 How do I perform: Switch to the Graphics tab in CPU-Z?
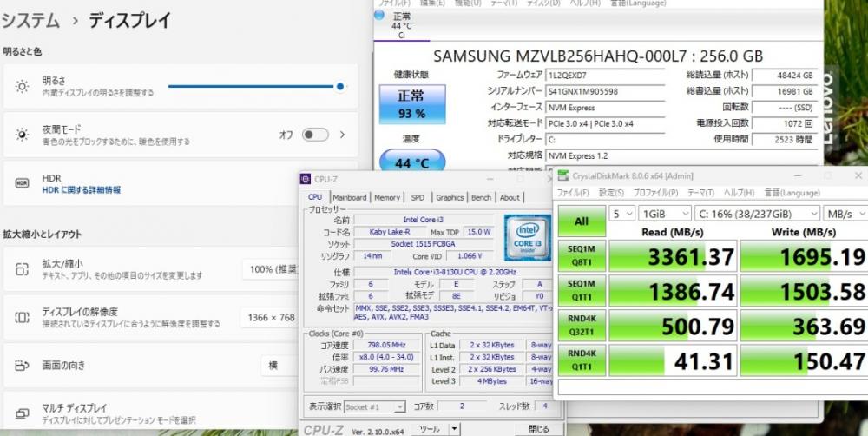[450, 197]
